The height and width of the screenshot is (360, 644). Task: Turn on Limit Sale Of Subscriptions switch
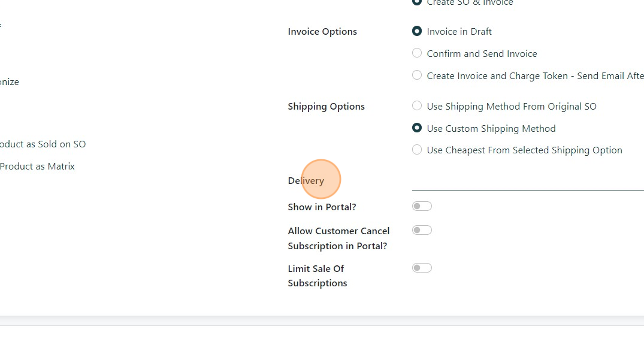pyautogui.click(x=422, y=268)
